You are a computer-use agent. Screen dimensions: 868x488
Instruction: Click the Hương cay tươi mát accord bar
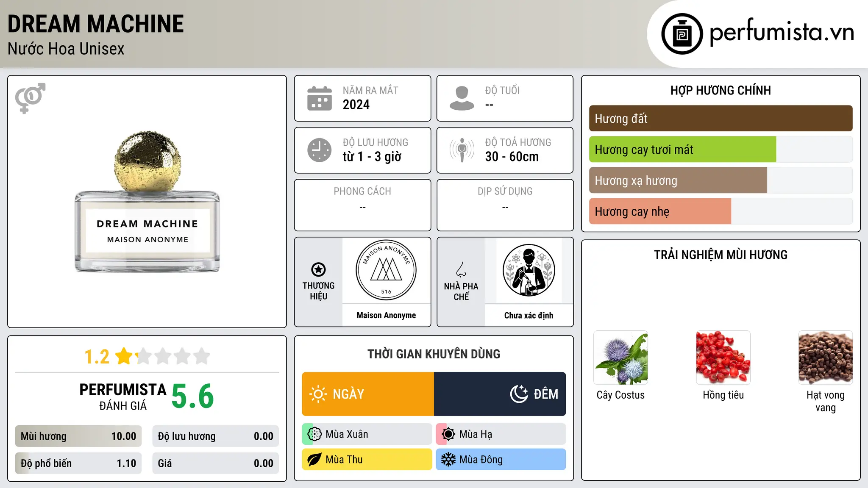click(x=721, y=150)
